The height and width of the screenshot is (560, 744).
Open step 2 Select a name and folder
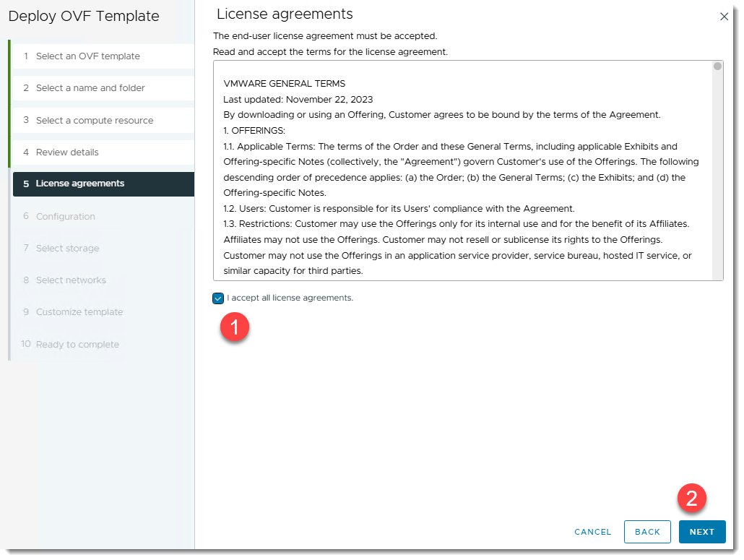(x=90, y=88)
